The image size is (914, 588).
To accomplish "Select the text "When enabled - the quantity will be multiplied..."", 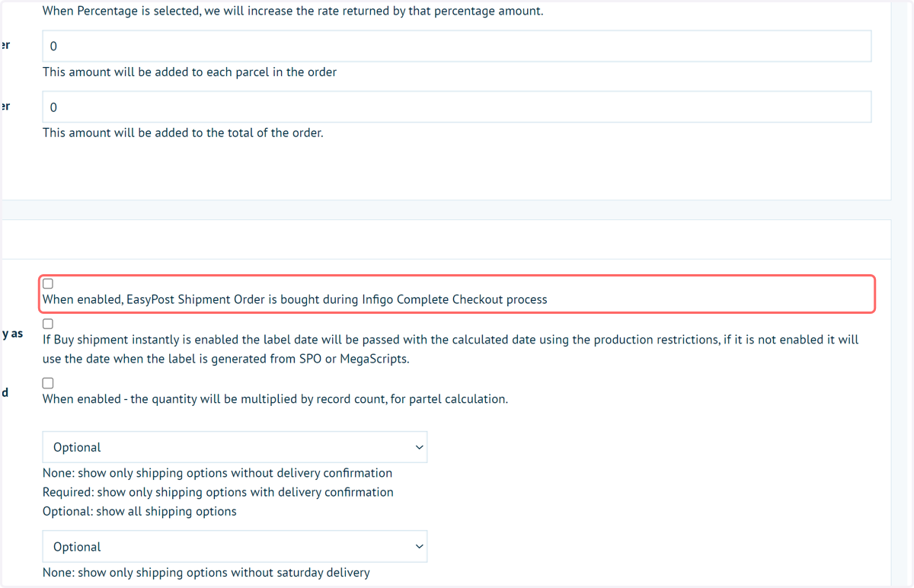I will pyautogui.click(x=275, y=399).
